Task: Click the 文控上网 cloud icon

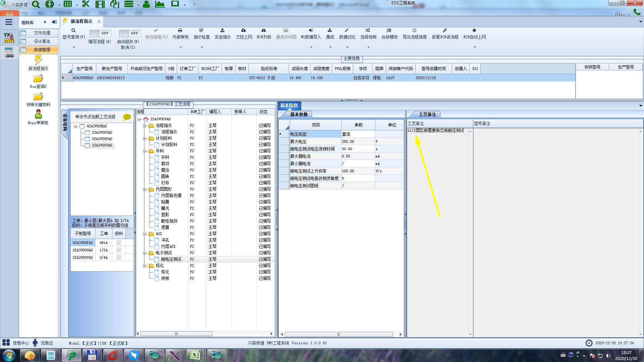Action: click(x=244, y=31)
